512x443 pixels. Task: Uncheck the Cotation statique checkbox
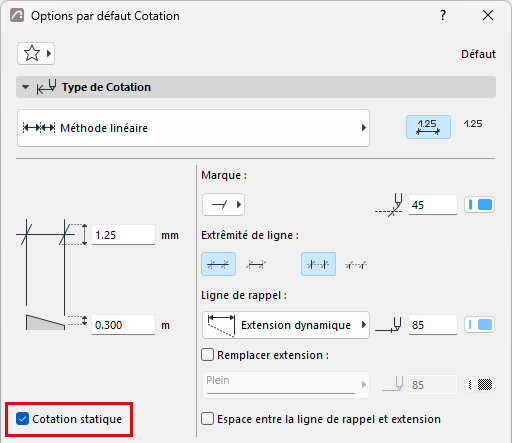click(x=22, y=419)
